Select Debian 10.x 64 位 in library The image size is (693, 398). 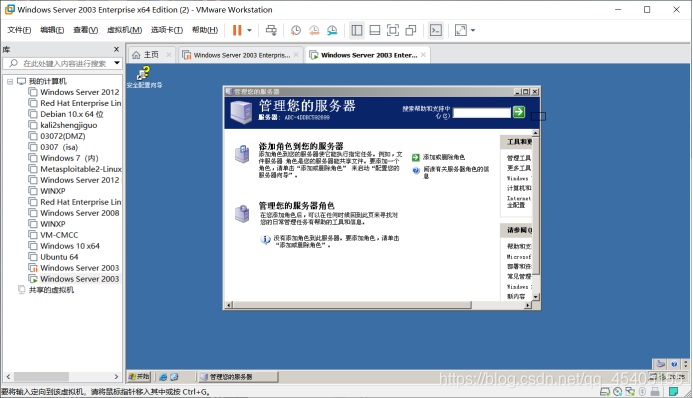[72, 114]
